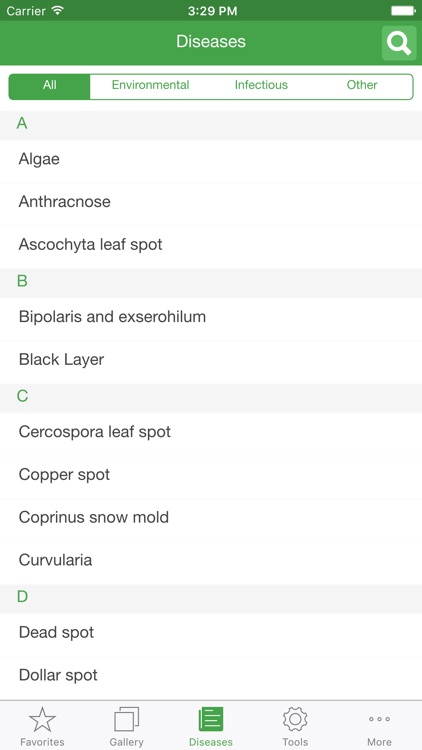
Task: Open the Algae disease entry
Action: tap(211, 161)
